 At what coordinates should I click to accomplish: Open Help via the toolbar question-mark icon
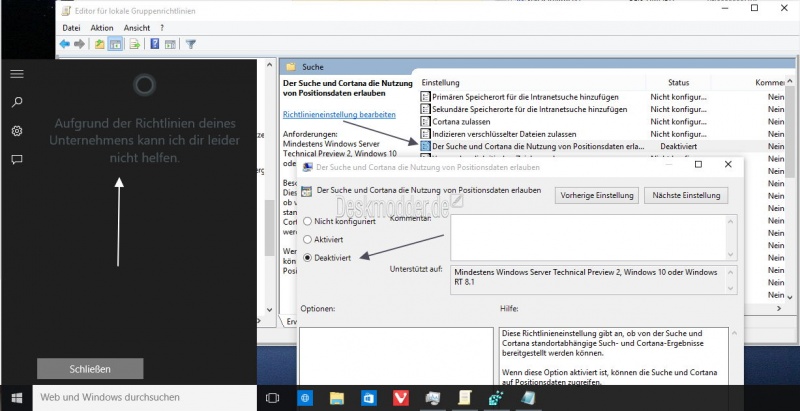click(155, 44)
